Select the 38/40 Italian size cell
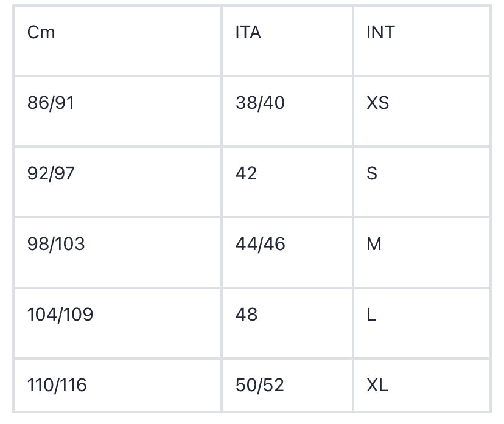 pyautogui.click(x=260, y=103)
